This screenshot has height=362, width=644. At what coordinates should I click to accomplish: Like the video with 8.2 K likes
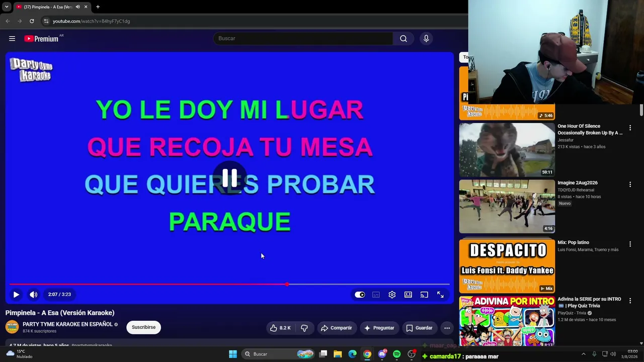[x=280, y=328]
